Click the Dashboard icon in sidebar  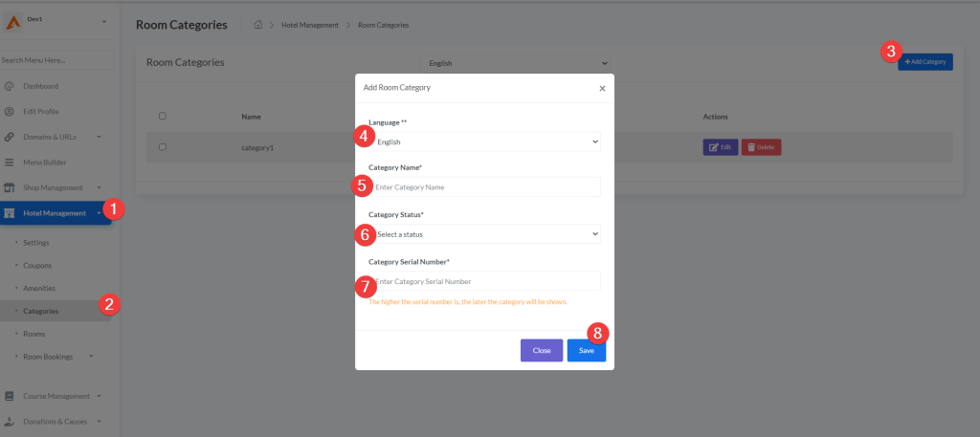click(x=10, y=86)
